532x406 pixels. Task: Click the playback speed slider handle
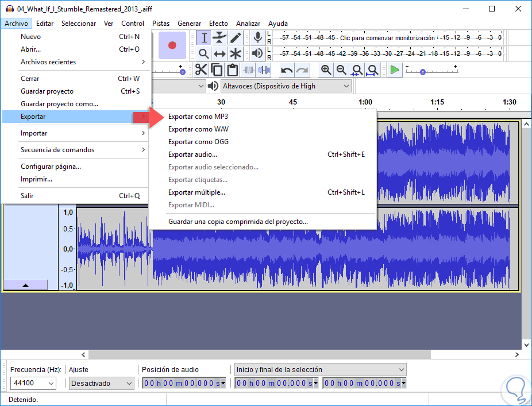[423, 72]
